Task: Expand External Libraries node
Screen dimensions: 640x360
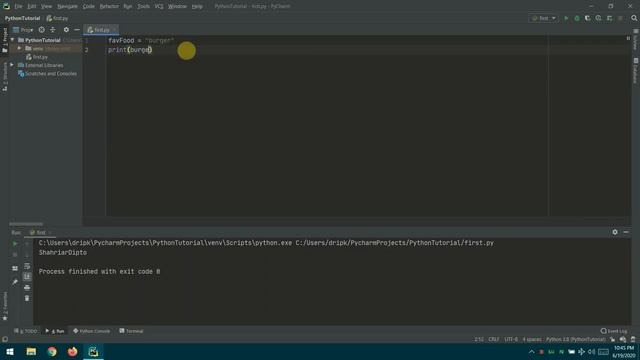Action: [x=12, y=65]
